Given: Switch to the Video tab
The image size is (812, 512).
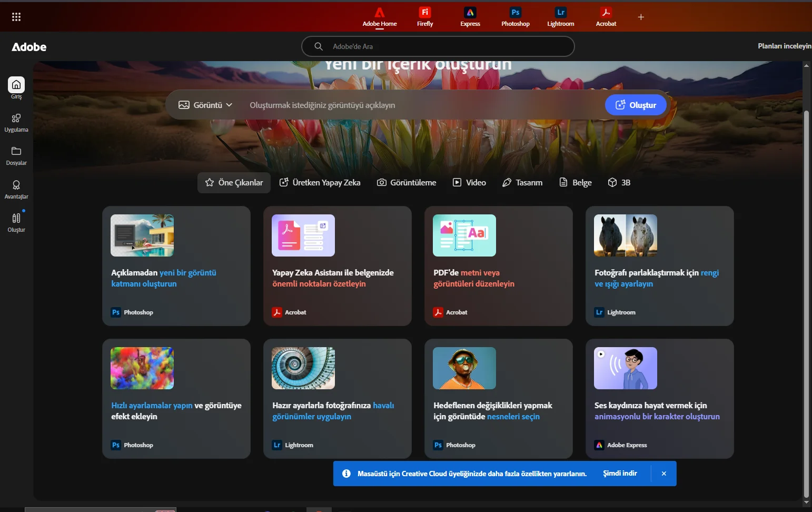Looking at the screenshot, I should (x=469, y=183).
